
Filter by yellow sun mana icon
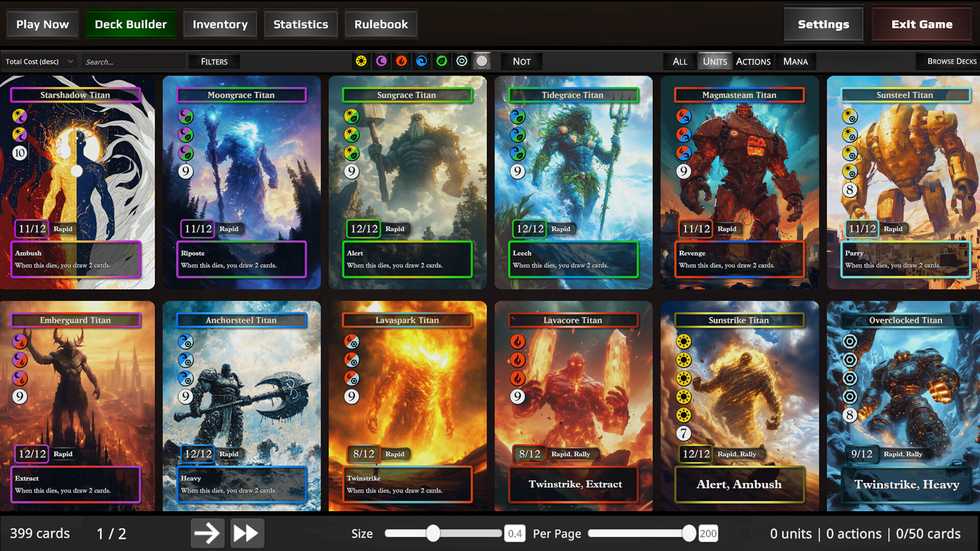[361, 61]
